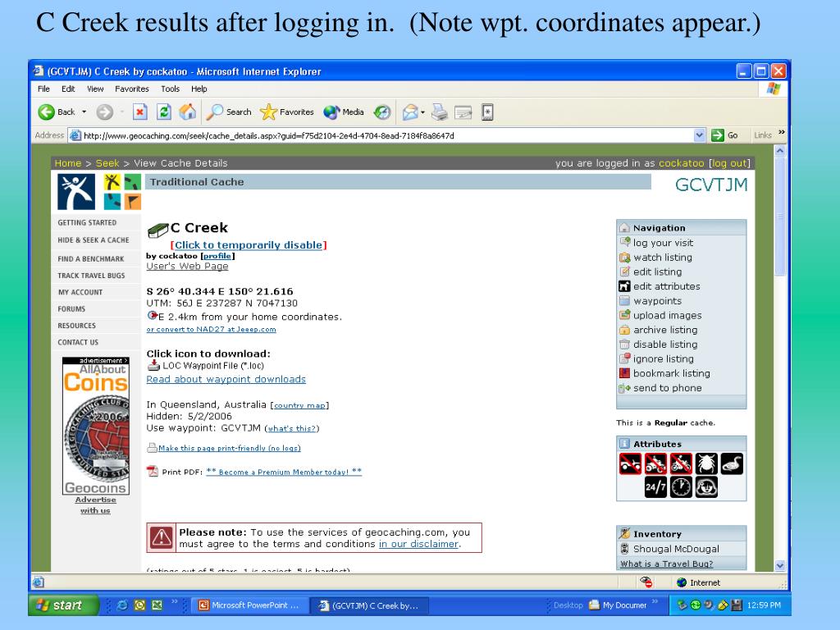Open address bar dropdown arrow
This screenshot has width=840, height=630.
[x=699, y=135]
